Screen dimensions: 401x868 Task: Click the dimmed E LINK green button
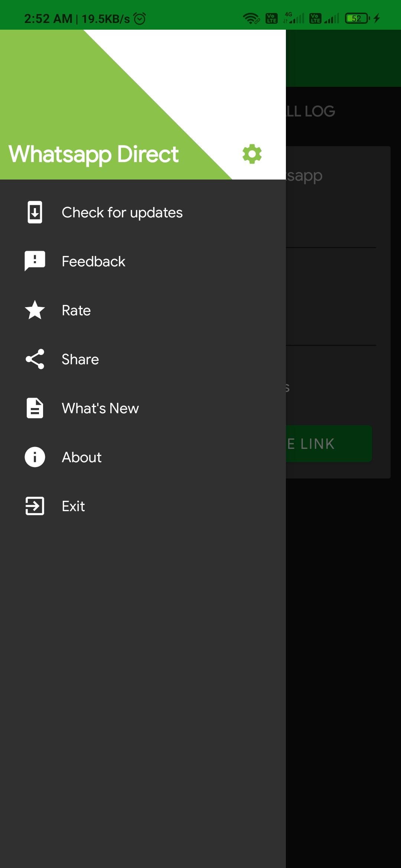(329, 444)
